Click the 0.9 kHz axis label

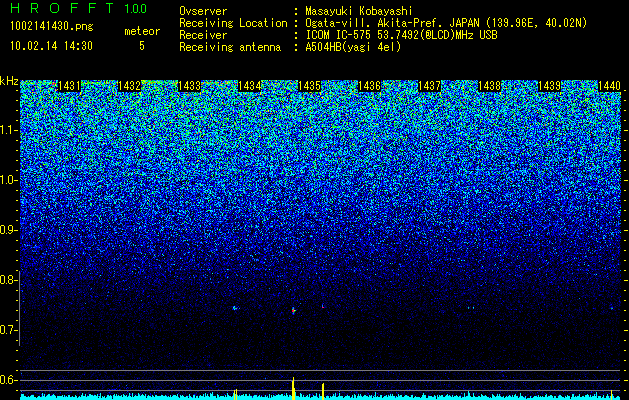pos(8,230)
